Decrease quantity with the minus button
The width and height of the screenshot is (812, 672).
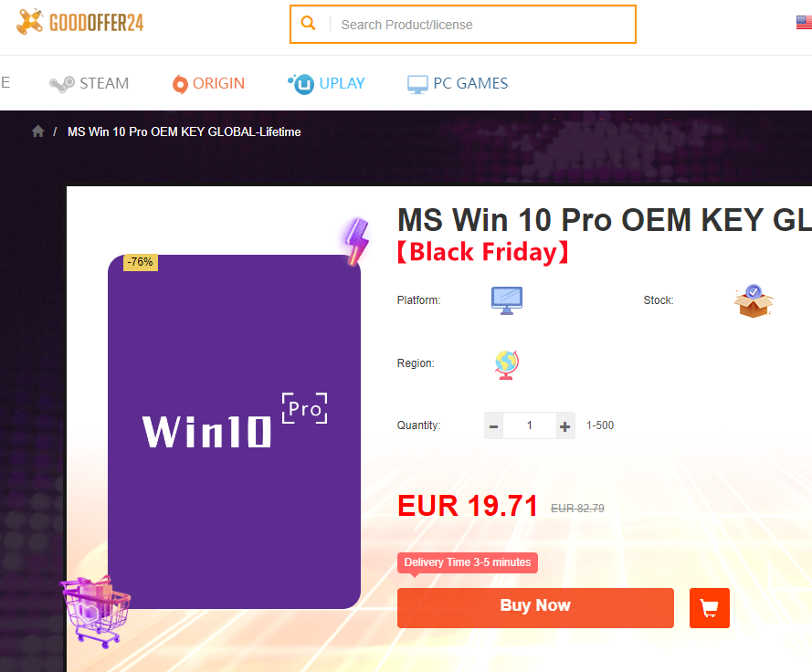[493, 426]
